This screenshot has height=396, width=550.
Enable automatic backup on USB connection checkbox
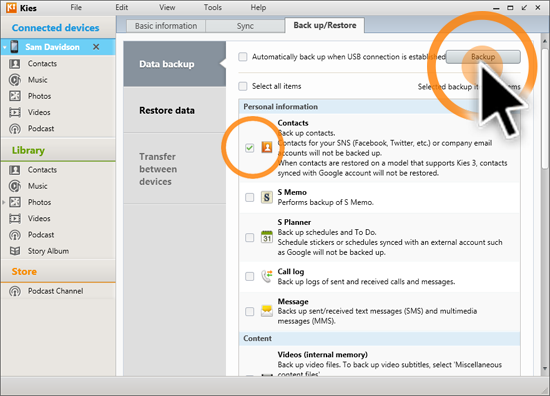tap(243, 57)
